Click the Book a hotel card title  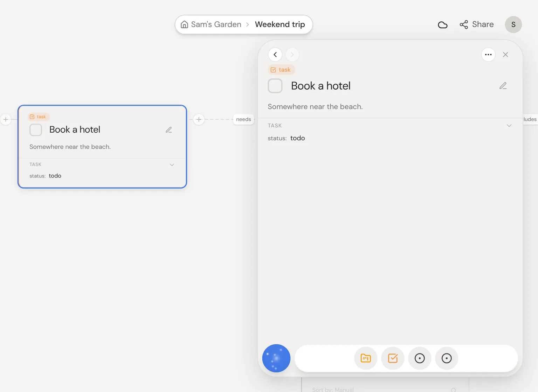coord(75,129)
